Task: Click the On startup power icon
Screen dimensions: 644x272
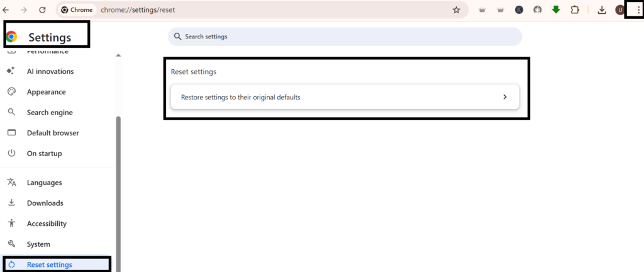Action: click(11, 153)
